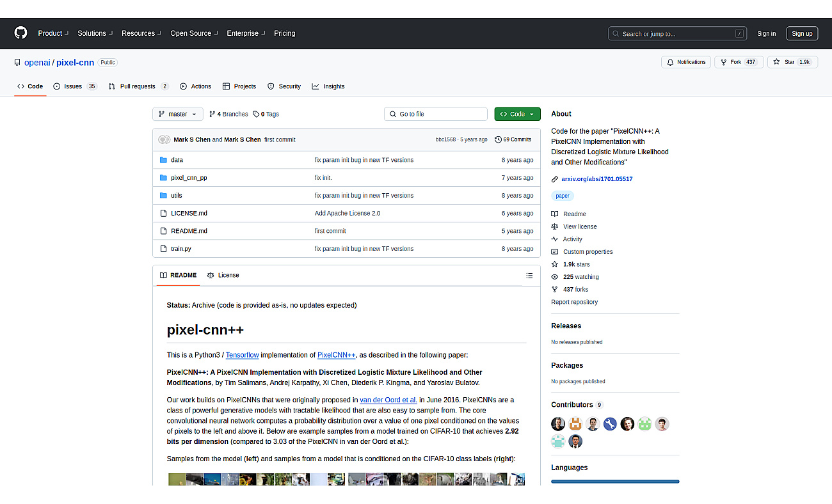Viewport: 832px width, 504px height.
Task: Open the green Code dropdown
Action: (x=517, y=114)
